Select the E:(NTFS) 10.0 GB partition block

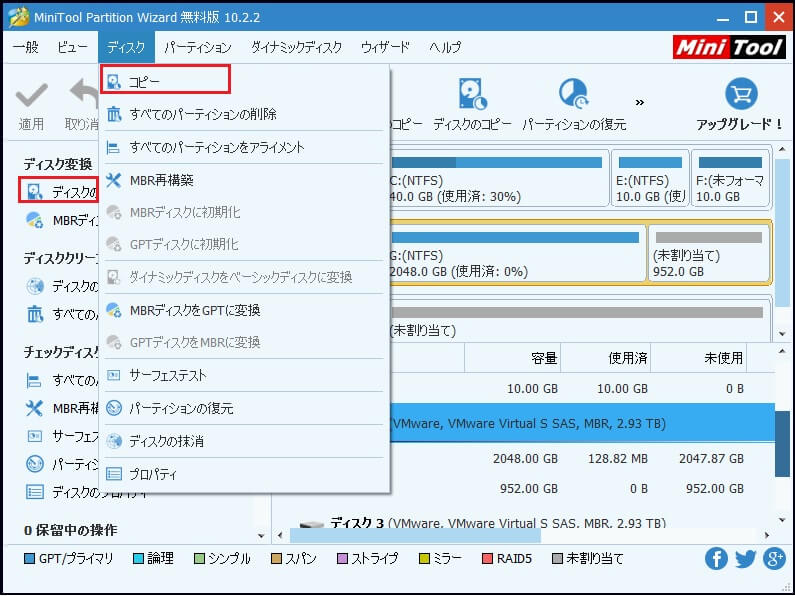tap(650, 177)
